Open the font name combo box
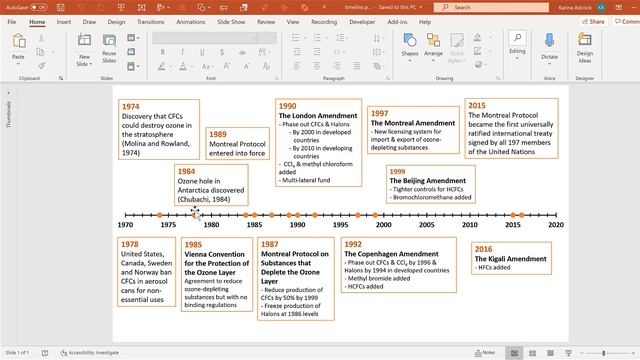 coord(205,38)
